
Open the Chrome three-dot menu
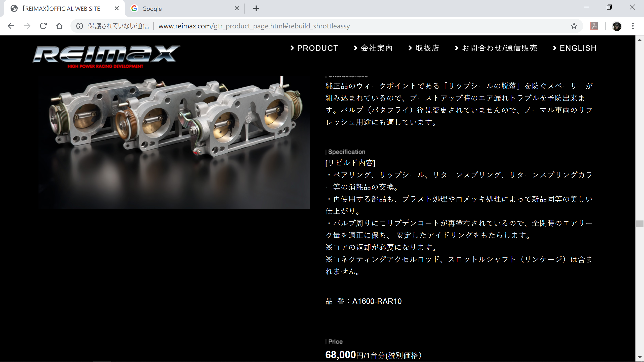[x=633, y=26]
